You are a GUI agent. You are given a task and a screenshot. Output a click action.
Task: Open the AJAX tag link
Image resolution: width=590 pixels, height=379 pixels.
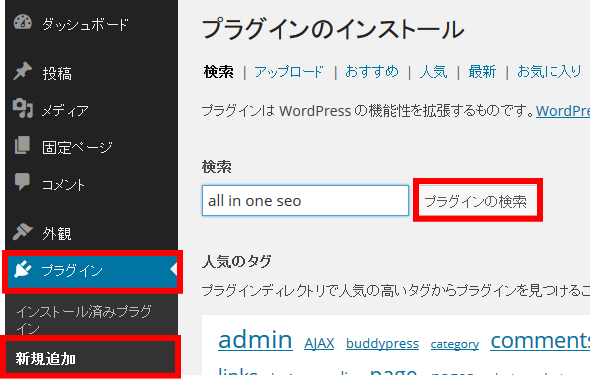pyautogui.click(x=319, y=343)
